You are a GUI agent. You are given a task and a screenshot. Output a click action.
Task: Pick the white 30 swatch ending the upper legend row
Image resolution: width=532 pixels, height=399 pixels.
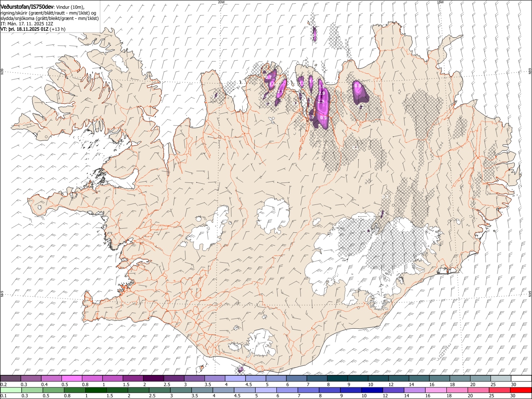tap(521, 379)
